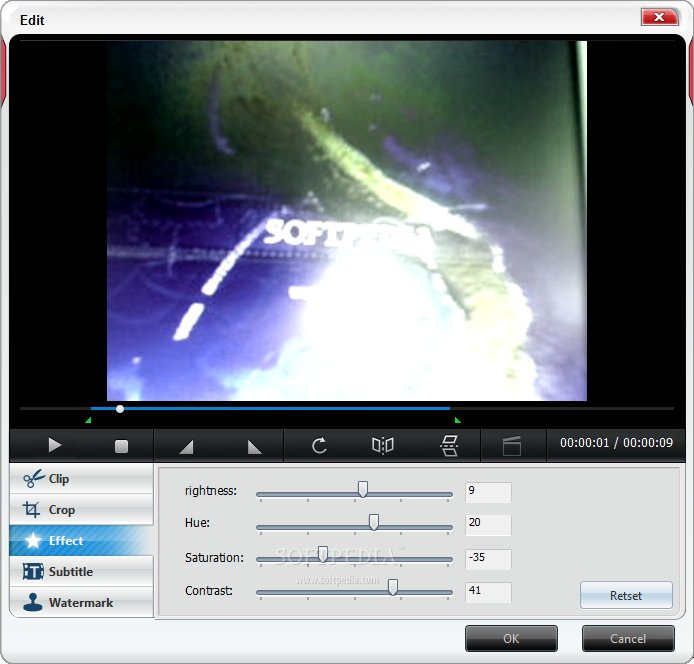Click the Contrast value field showing 41
This screenshot has height=664, width=694.
click(488, 592)
